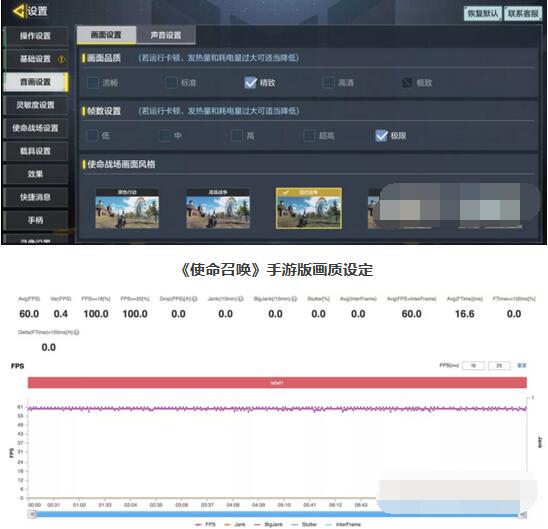Switch to the 声音设置 tab

pos(166,35)
